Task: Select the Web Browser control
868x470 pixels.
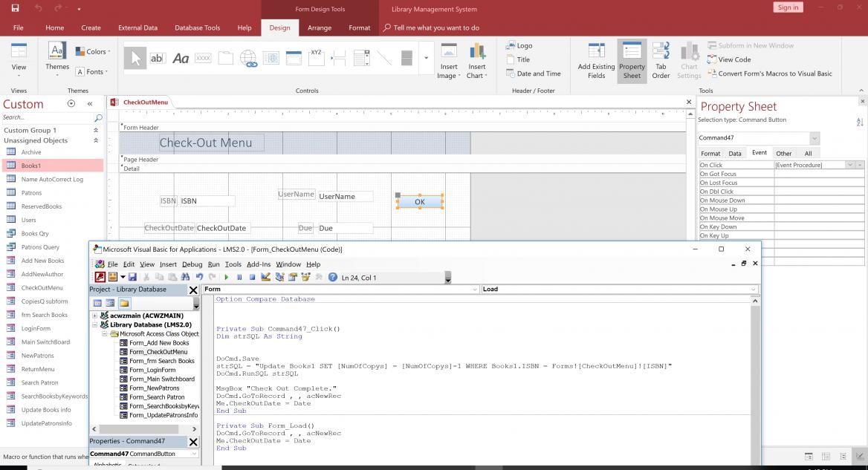Action: click(x=271, y=58)
